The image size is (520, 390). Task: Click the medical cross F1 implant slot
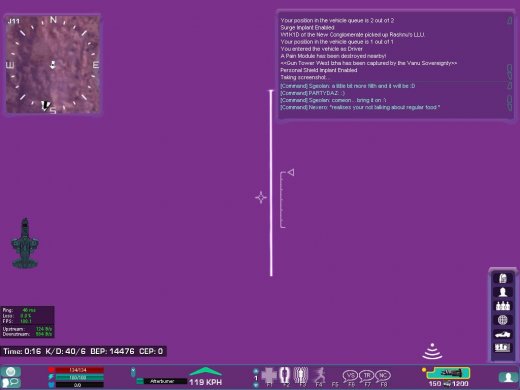click(269, 376)
